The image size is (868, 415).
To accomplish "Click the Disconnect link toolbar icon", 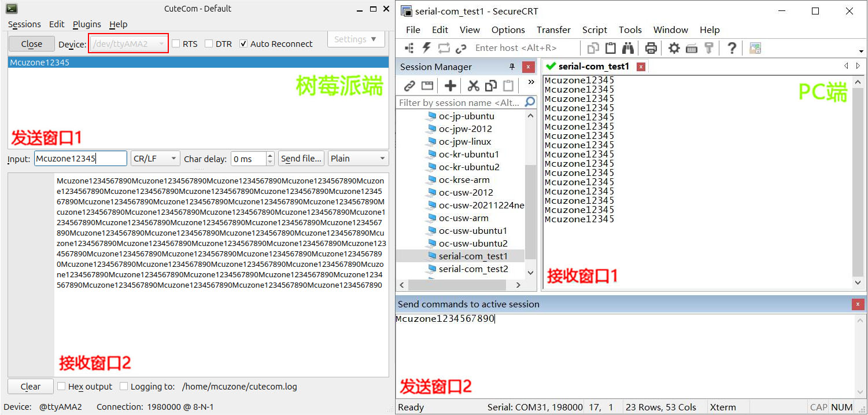I will coord(461,48).
